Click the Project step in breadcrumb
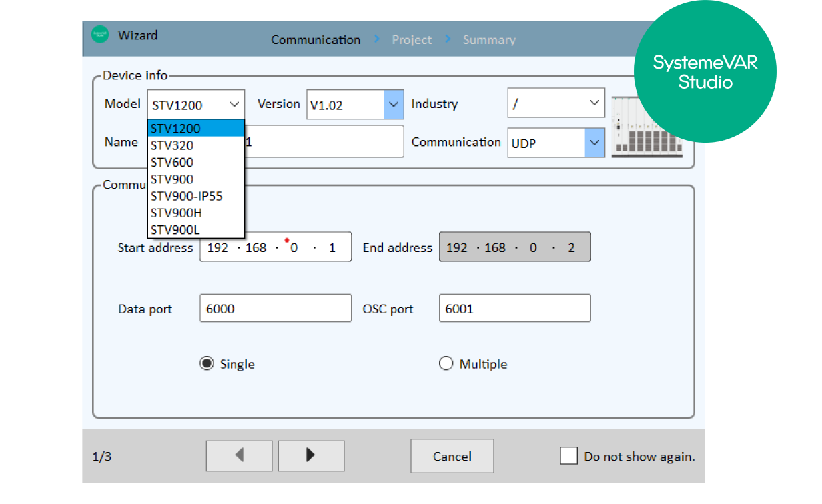 [x=412, y=40]
